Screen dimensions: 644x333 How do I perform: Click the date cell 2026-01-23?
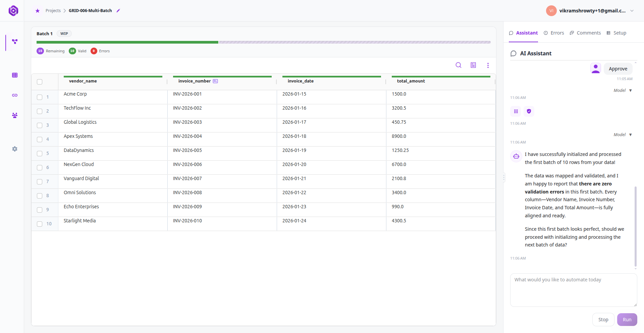(x=331, y=210)
